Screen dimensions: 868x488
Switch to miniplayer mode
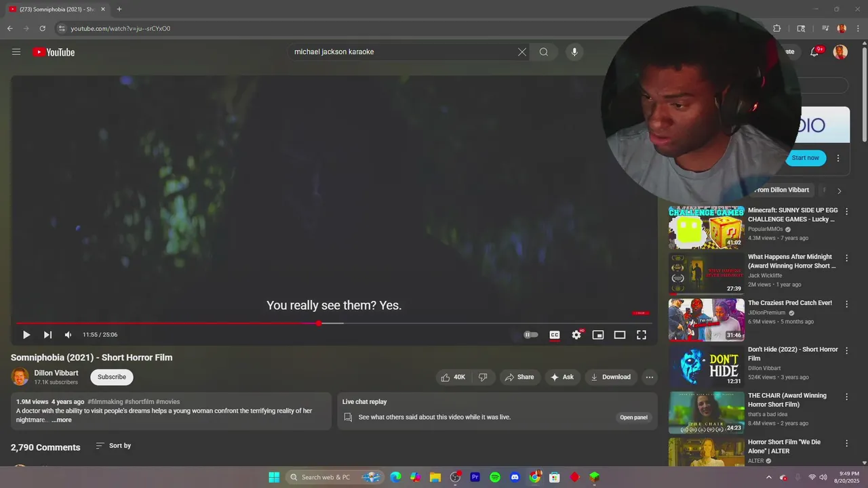click(598, 335)
